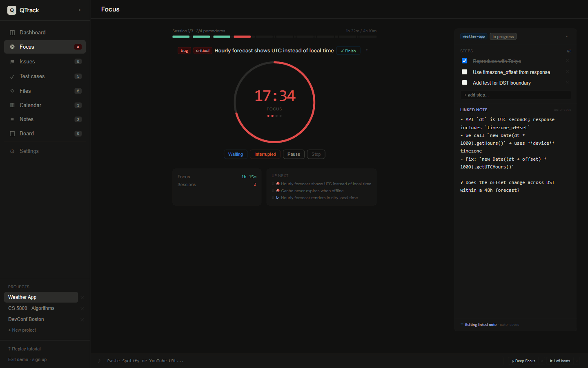Open the Replay tutorial link
Viewport: 588px width, 368px height.
click(24, 349)
